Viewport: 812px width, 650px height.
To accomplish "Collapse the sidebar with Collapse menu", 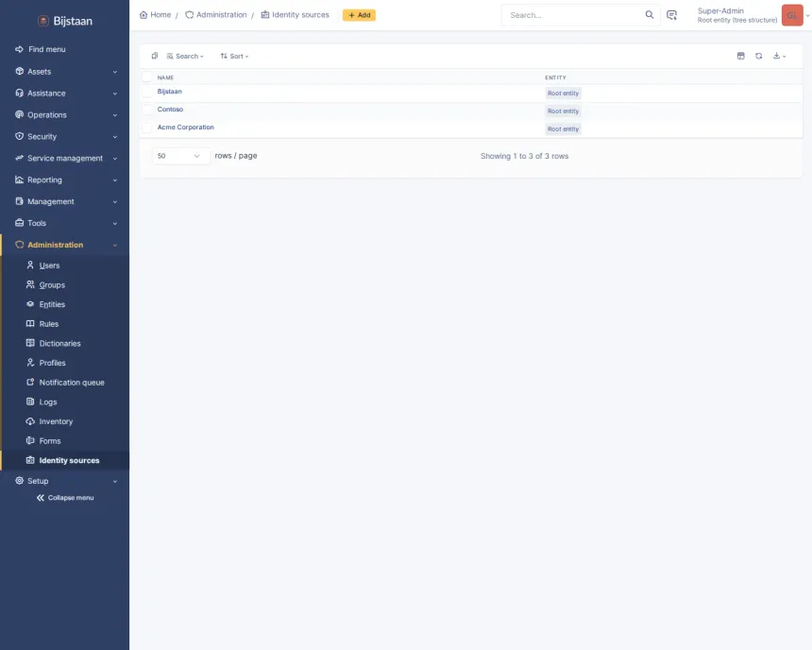I will click(65, 498).
